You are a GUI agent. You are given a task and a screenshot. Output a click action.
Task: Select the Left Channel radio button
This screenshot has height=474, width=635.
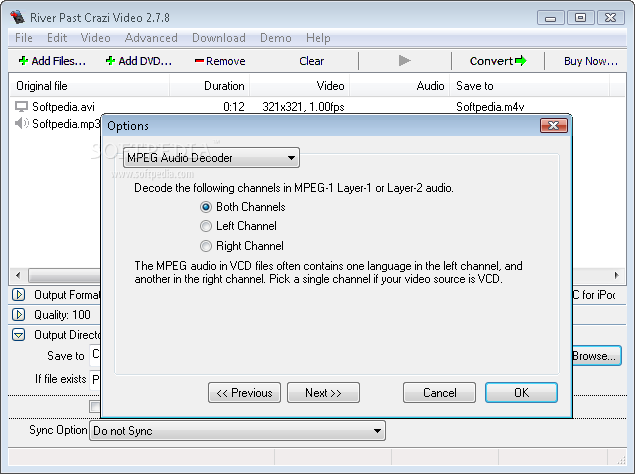(206, 226)
